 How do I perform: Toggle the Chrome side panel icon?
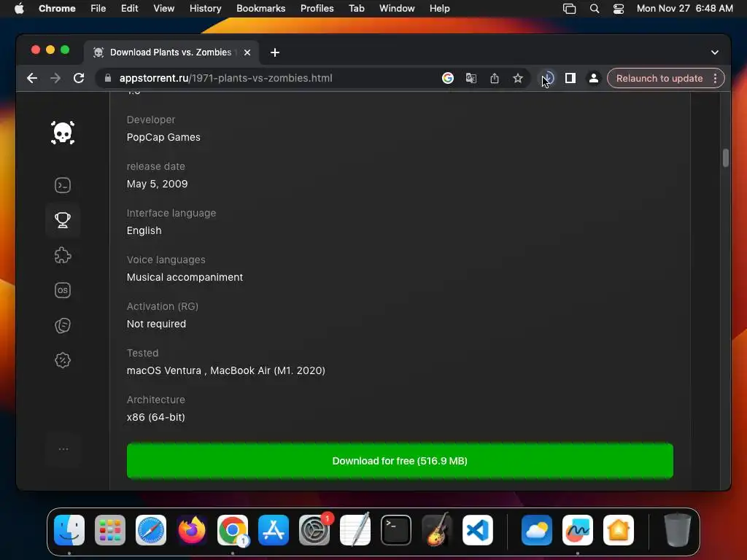570,78
